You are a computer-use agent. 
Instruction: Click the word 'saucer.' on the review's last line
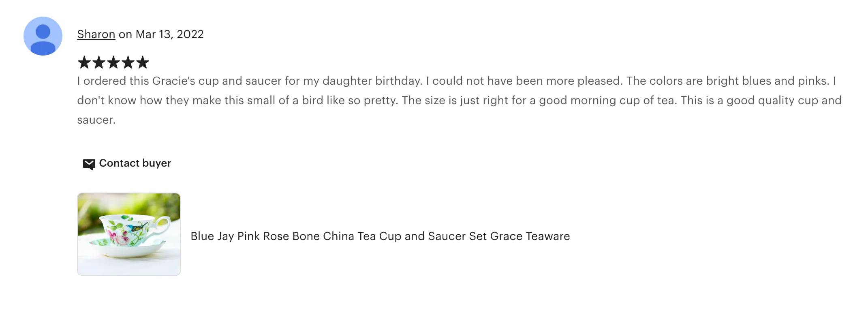(x=96, y=120)
